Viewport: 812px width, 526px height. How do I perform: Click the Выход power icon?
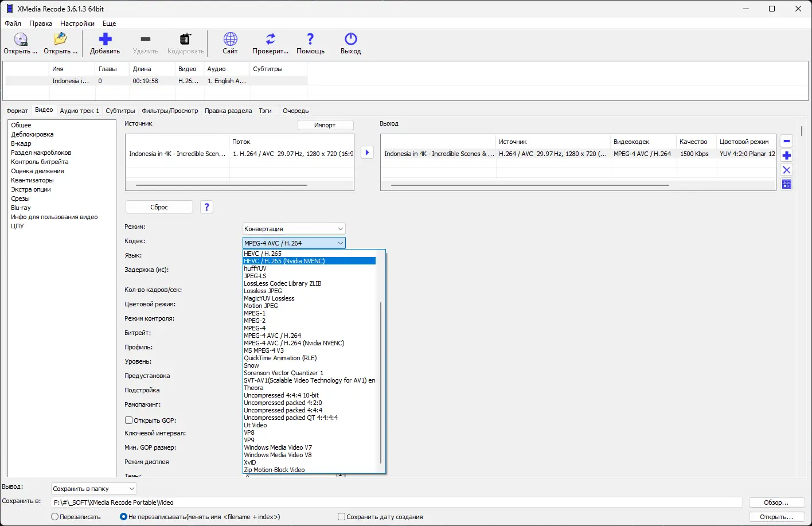(x=350, y=40)
